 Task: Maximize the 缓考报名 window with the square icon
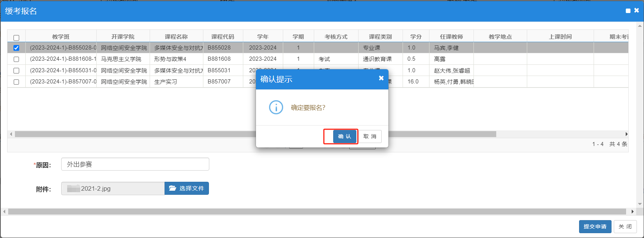point(628,11)
